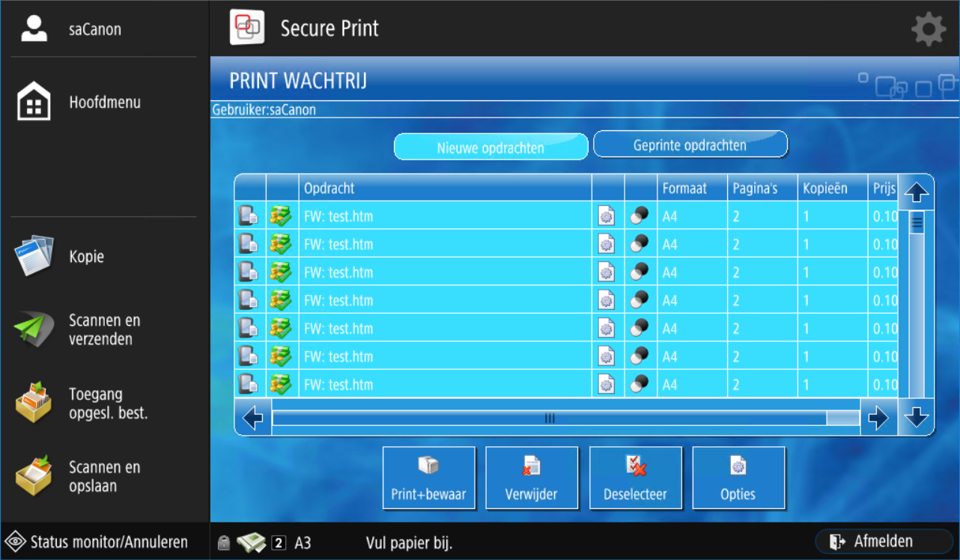
Task: Click the Formaat column header
Action: pos(692,188)
